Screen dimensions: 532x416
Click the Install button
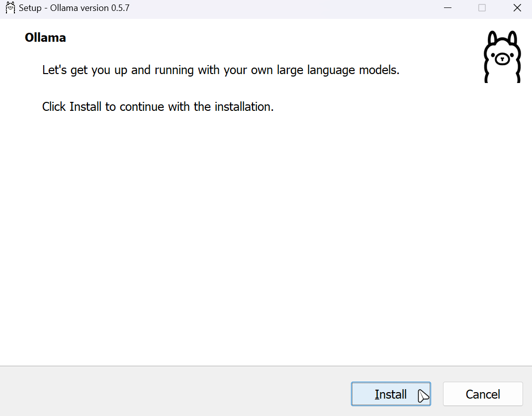[x=391, y=394]
